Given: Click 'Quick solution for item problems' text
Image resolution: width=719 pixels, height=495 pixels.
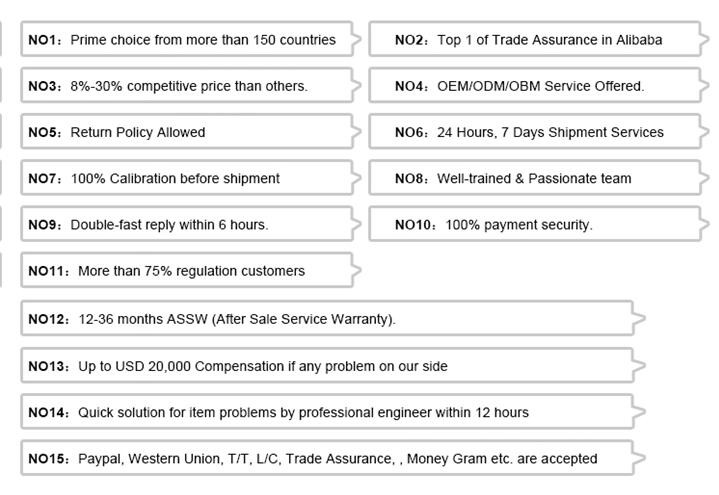Looking at the screenshot, I should [303, 412].
